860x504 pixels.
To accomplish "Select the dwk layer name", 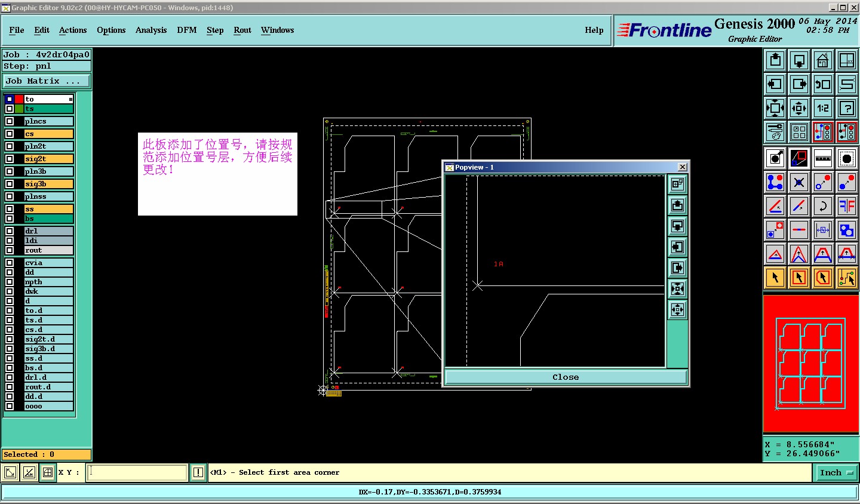I will [x=48, y=291].
